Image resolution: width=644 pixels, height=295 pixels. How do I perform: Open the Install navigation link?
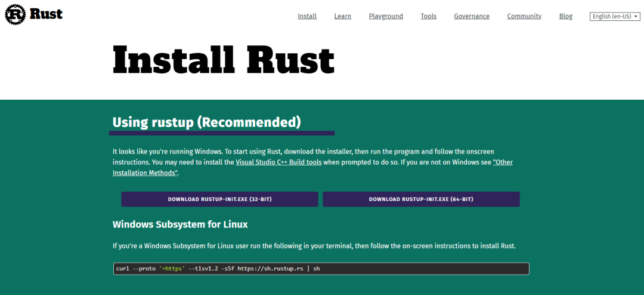click(307, 17)
